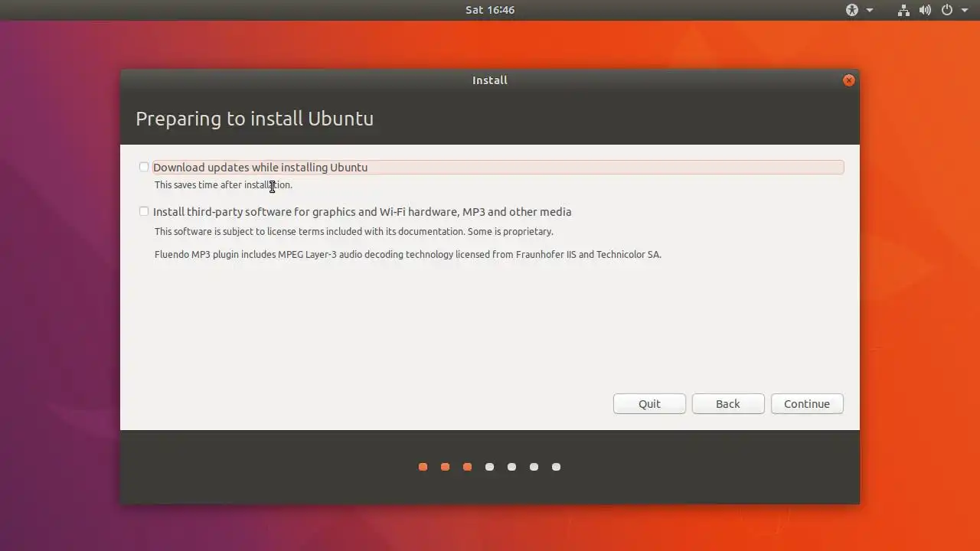Open the accessibility menu icon
The height and width of the screenshot is (551, 980).
(852, 10)
